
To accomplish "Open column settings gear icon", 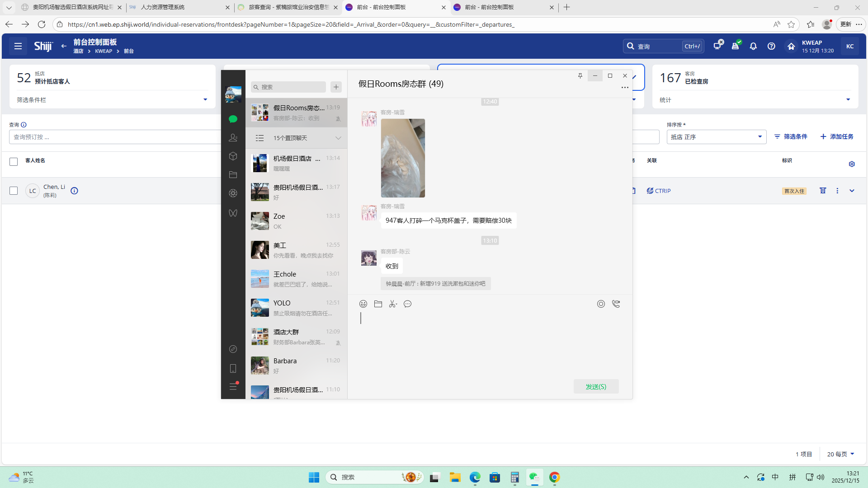I will coord(852,164).
